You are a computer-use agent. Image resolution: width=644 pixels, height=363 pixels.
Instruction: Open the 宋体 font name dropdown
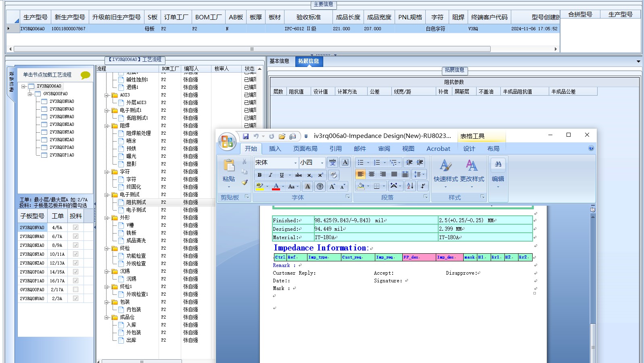pyautogui.click(x=295, y=163)
